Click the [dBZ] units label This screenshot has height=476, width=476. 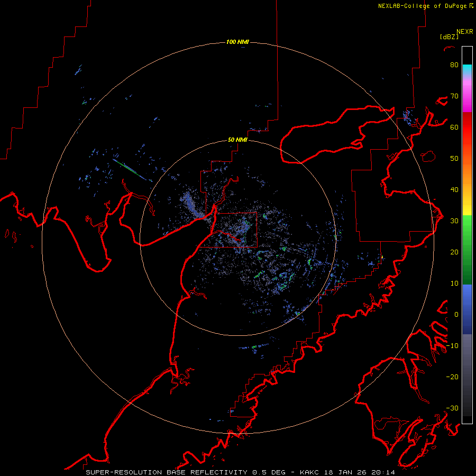[x=449, y=36]
